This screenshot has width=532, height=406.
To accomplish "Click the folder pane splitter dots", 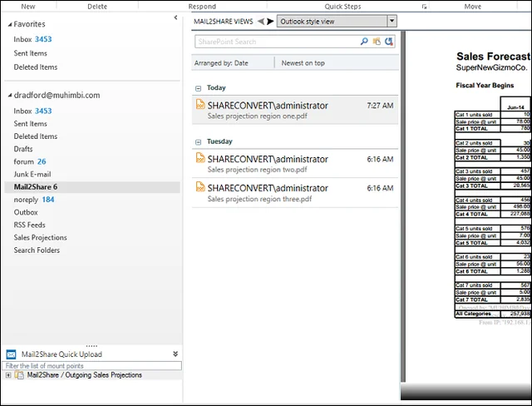I will click(x=91, y=346).
